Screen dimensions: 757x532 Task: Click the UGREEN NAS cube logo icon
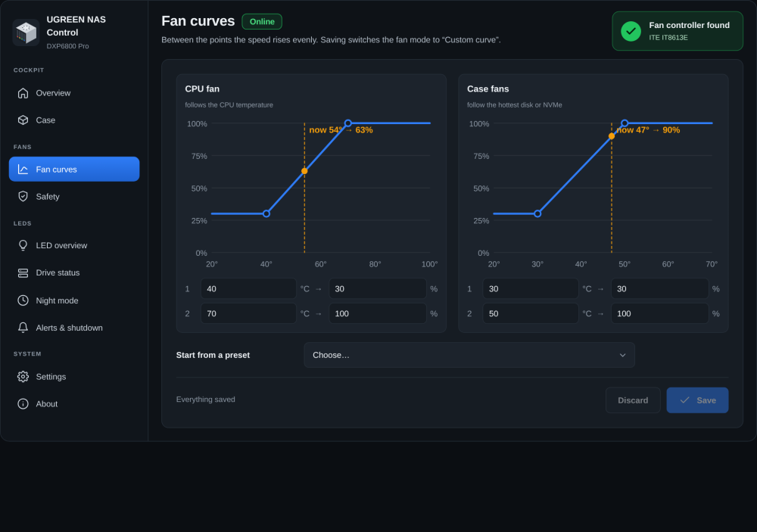click(x=26, y=33)
